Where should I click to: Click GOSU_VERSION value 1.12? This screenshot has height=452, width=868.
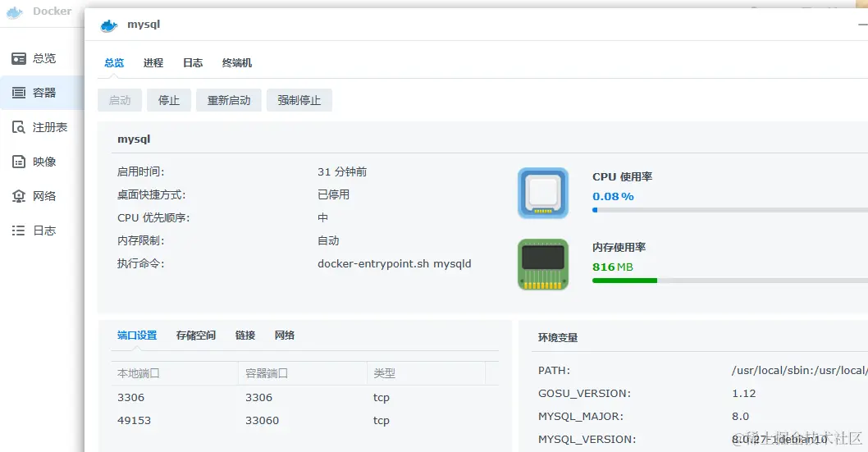click(x=743, y=394)
